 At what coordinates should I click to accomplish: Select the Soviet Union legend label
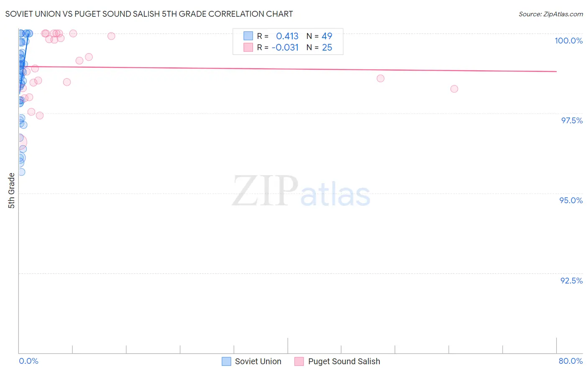[x=258, y=361]
